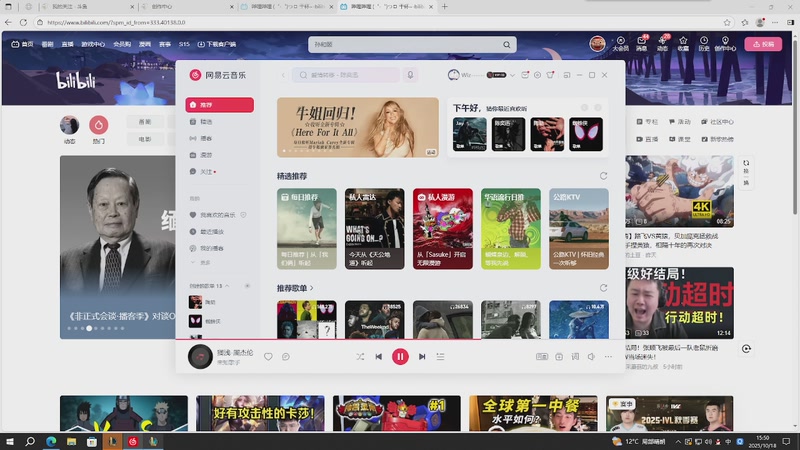This screenshot has height=450, width=800.
Task: Open bilibili 消息 messages icon
Action: [641, 44]
